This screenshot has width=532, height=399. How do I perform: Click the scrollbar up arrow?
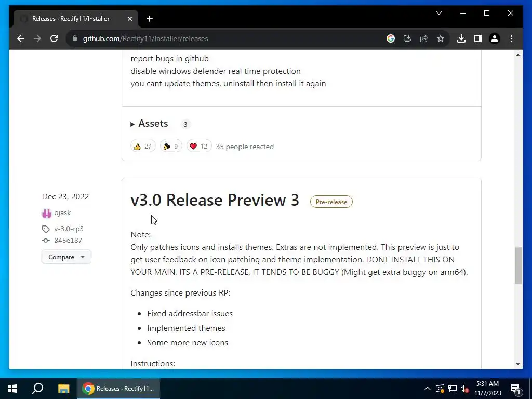518,55
